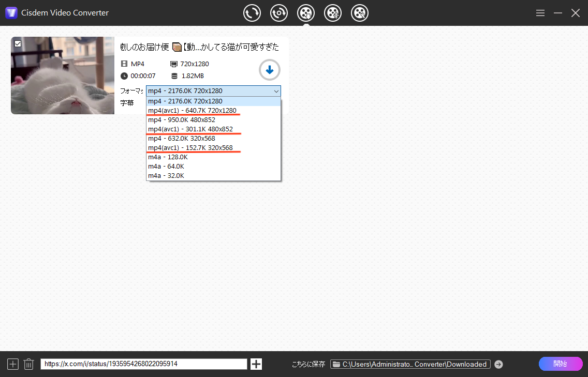Click the 開始 start button
The width and height of the screenshot is (588, 377).
tap(560, 364)
